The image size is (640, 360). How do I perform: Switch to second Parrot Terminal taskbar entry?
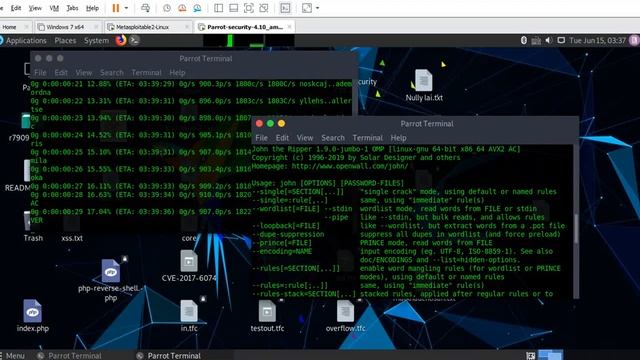(169, 356)
